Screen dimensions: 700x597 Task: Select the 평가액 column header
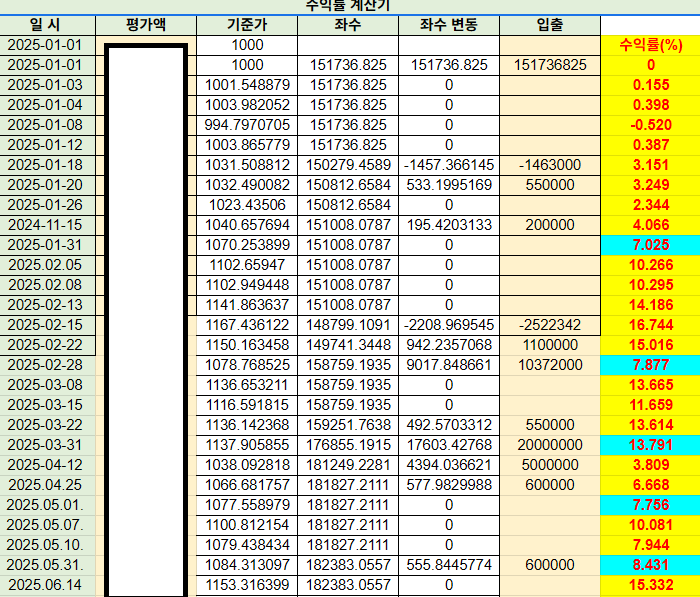[146, 25]
